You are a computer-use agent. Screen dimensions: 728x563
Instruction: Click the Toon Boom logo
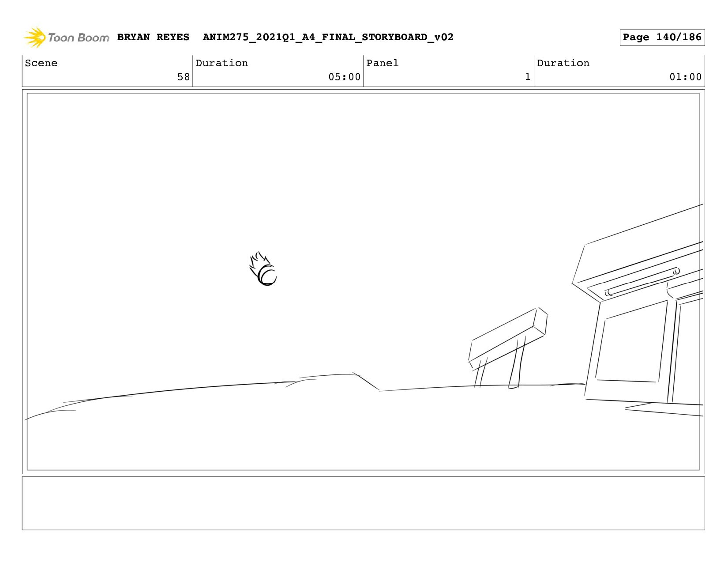click(x=66, y=37)
